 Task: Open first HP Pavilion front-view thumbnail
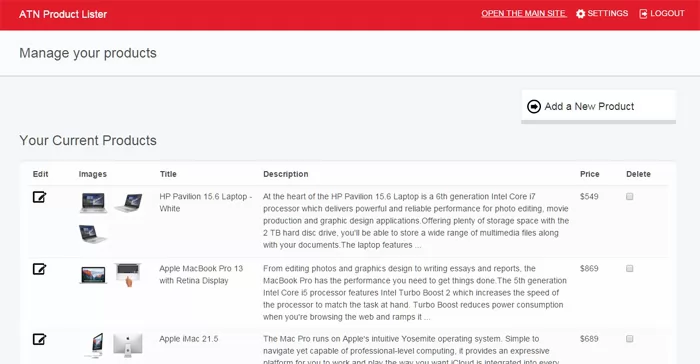[93, 203]
